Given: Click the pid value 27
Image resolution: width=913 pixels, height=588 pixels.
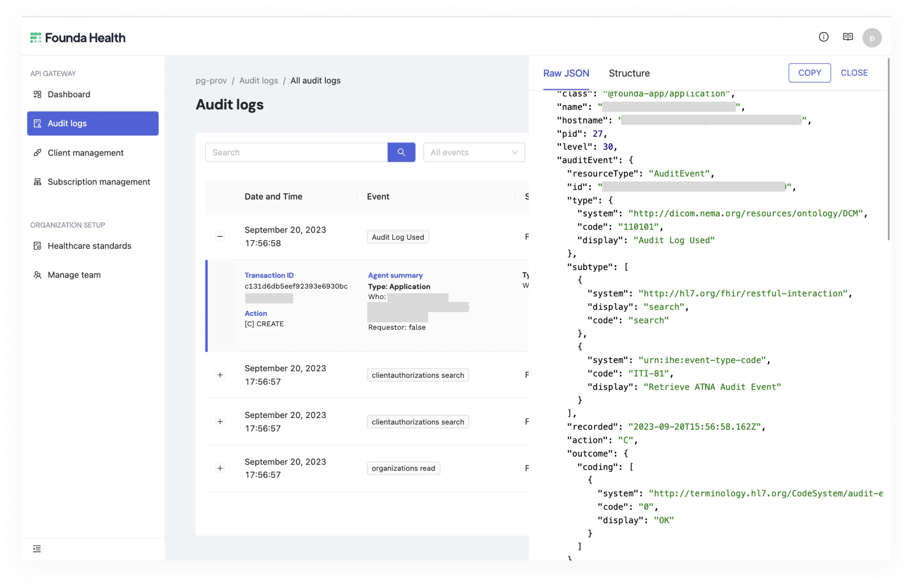Looking at the screenshot, I should [597, 134].
